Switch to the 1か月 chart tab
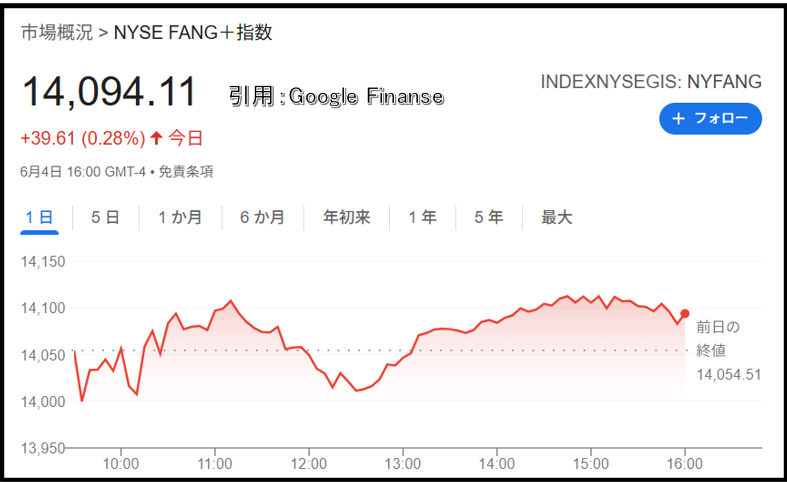 (180, 217)
